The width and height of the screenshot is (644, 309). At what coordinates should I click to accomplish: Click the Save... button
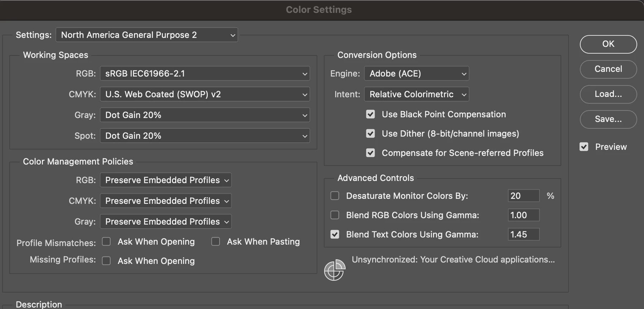(608, 119)
